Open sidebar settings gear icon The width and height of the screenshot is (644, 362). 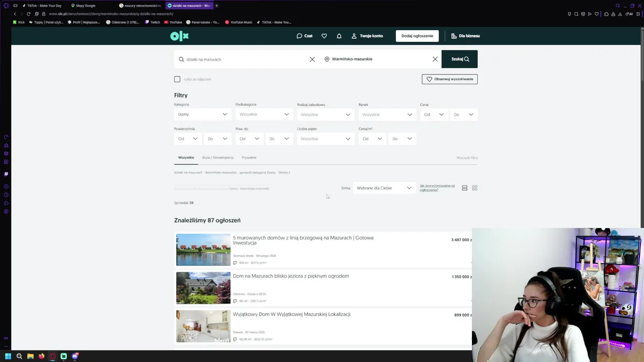click(6, 211)
